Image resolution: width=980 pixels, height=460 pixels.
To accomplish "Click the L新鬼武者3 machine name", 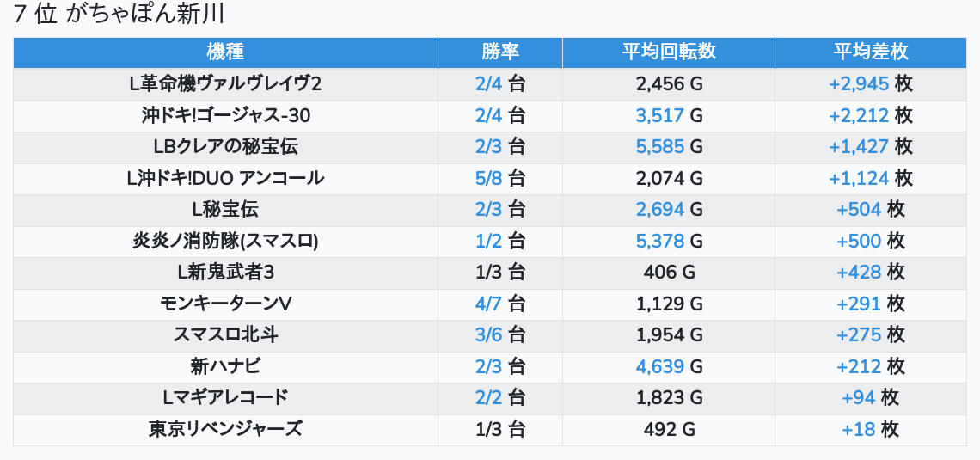I will pyautogui.click(x=225, y=273).
